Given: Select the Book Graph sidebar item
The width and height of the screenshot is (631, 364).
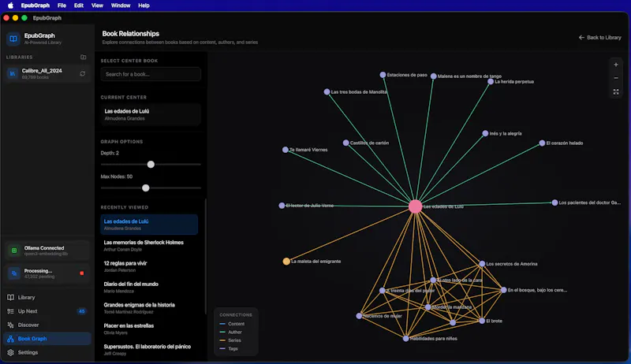Looking at the screenshot, I should click(x=47, y=339).
